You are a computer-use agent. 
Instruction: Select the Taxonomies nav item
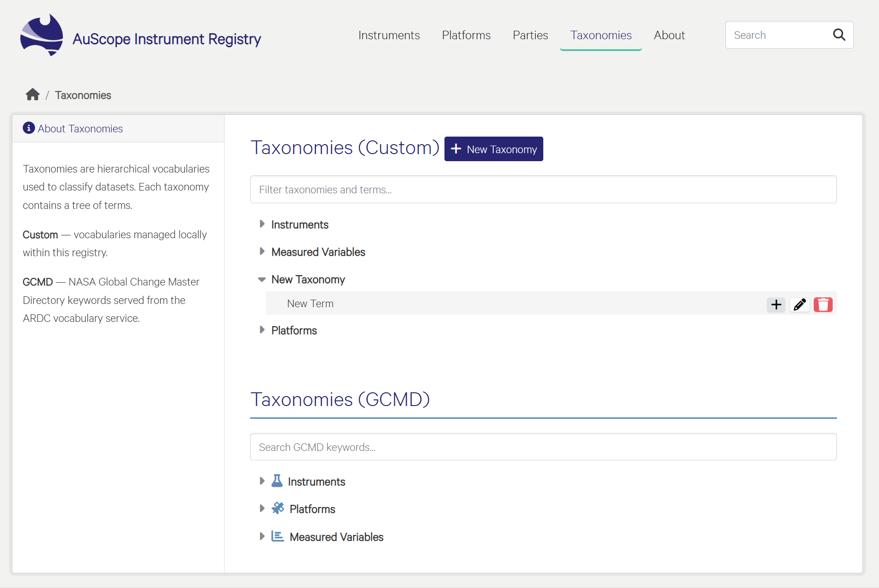point(601,35)
